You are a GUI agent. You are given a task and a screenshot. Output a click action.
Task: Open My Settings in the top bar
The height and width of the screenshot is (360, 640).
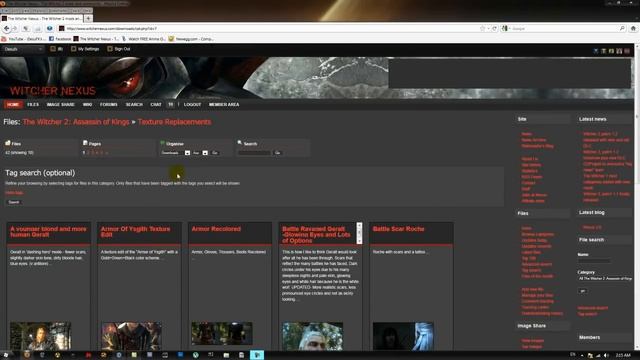point(85,49)
